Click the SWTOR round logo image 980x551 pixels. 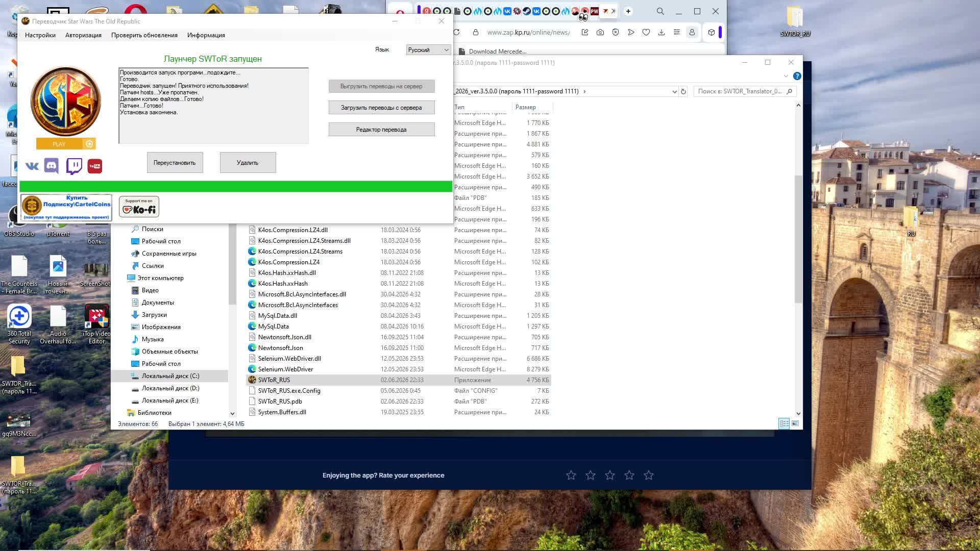[x=65, y=102]
